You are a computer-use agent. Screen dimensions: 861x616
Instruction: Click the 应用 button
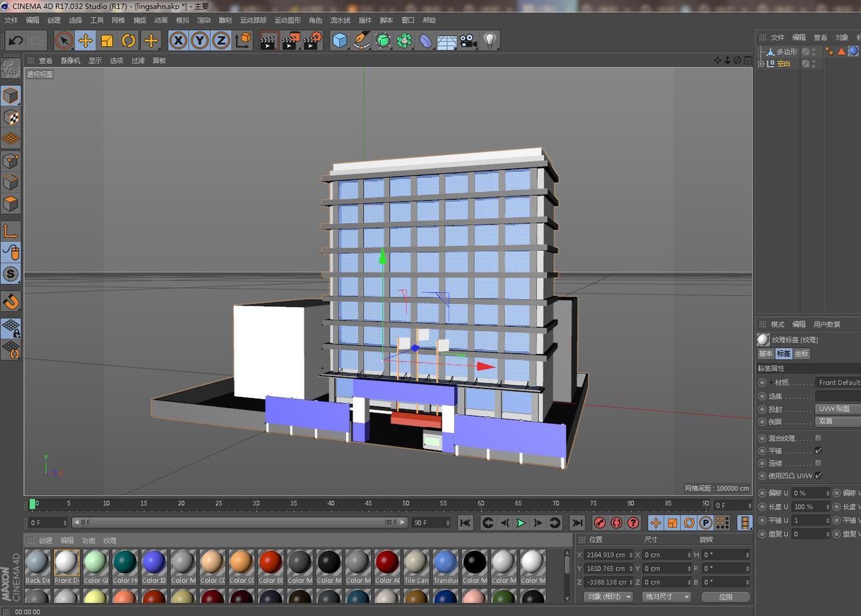pyautogui.click(x=725, y=596)
